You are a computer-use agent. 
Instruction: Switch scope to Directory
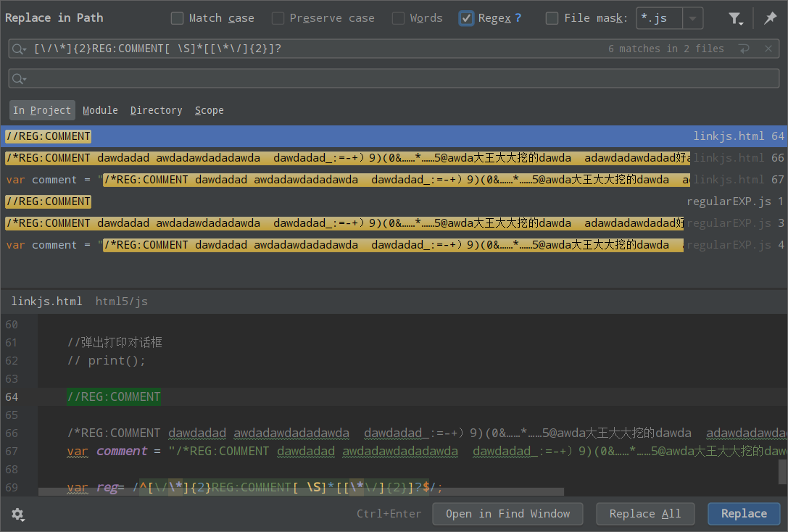pyautogui.click(x=156, y=110)
